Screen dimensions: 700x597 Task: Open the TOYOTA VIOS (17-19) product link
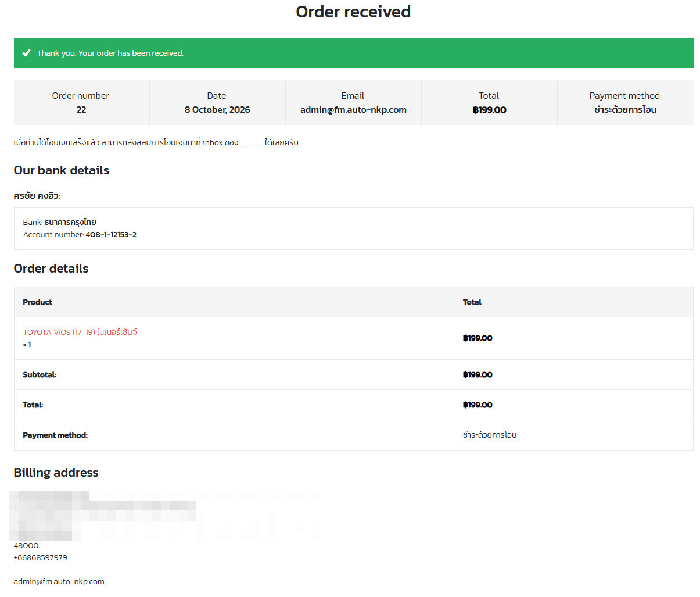(x=80, y=332)
